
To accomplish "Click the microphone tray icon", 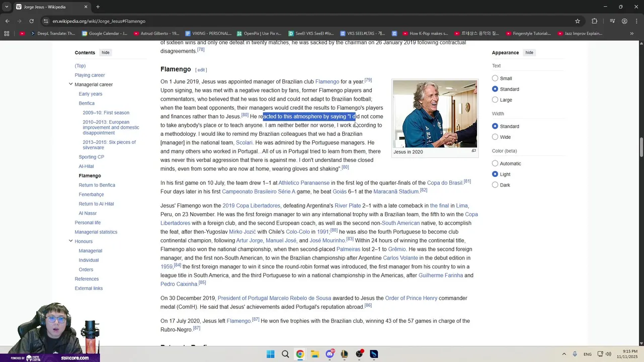I will 575,354.
